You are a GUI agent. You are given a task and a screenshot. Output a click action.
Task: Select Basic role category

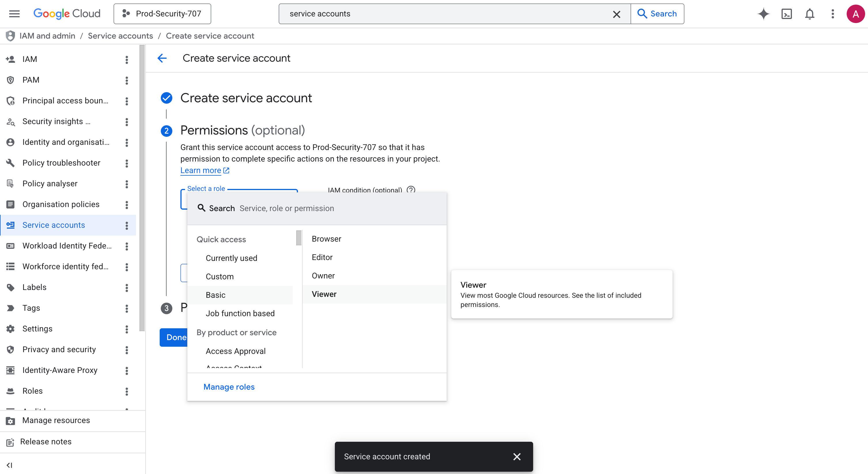pyautogui.click(x=240, y=295)
